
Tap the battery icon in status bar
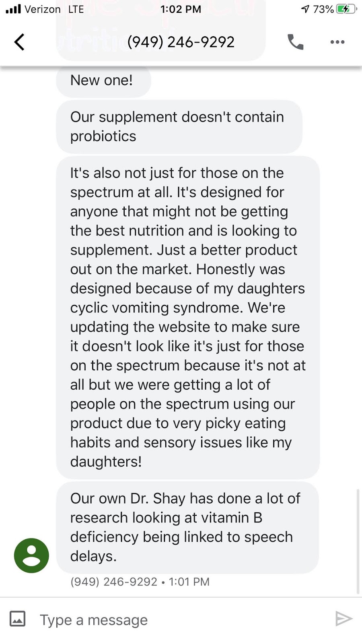coord(346,9)
